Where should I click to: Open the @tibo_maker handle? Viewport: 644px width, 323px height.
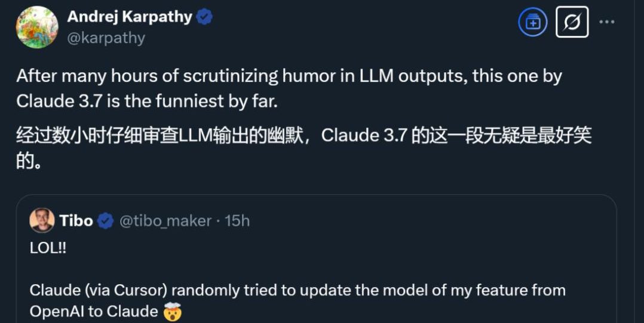click(x=165, y=221)
